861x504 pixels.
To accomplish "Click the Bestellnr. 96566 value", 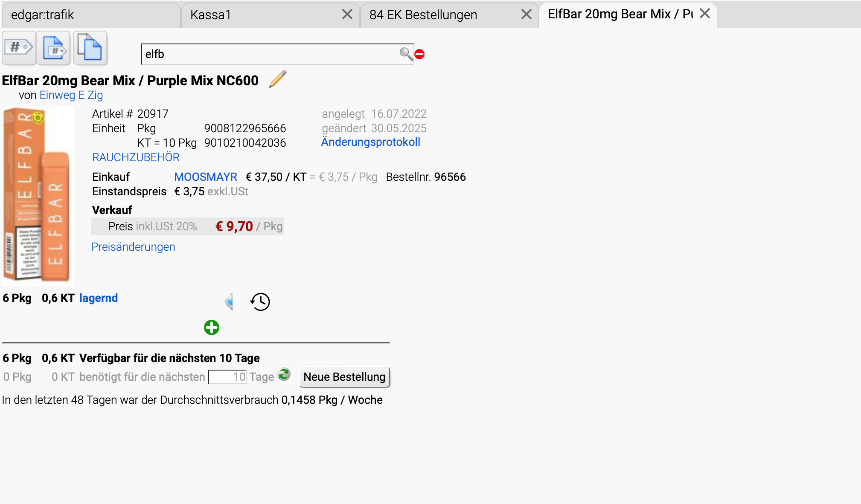I will [x=450, y=177].
